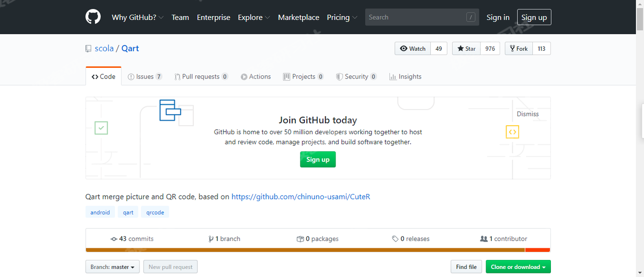Screen dimensions: 644x277
Task: Open the Projects tab
Action: click(303, 76)
